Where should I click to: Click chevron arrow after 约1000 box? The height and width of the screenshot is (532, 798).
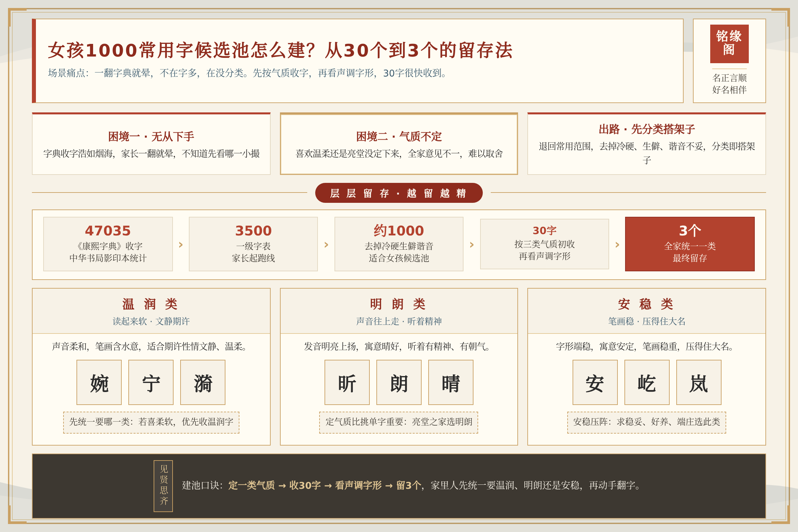[472, 245]
